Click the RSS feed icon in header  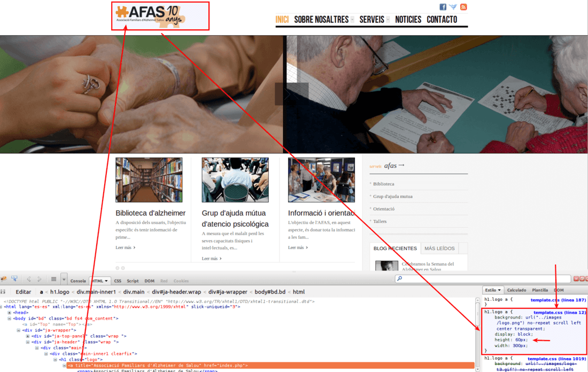coord(463,7)
